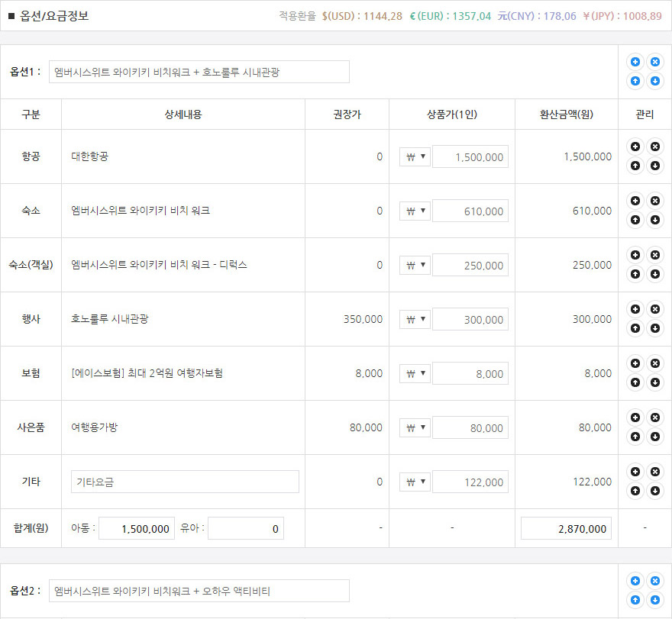
Task: Delete 옵션1 with its blue X icon
Action: click(655, 62)
